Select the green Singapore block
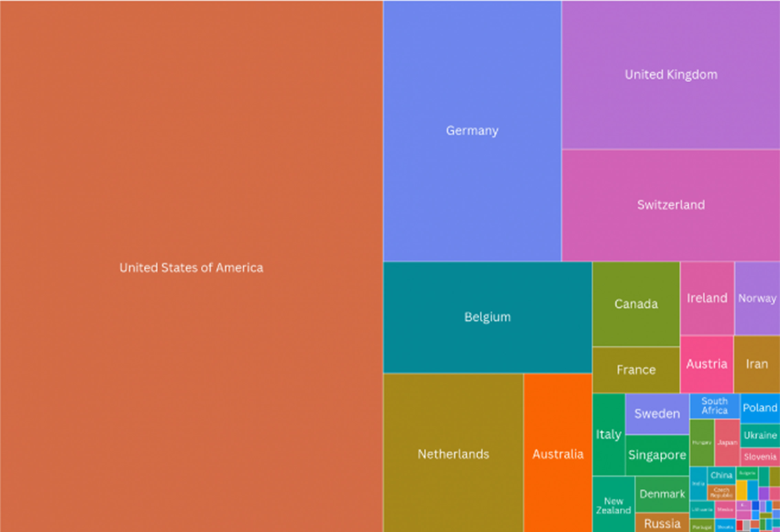This screenshot has height=532, width=780. 657,455
